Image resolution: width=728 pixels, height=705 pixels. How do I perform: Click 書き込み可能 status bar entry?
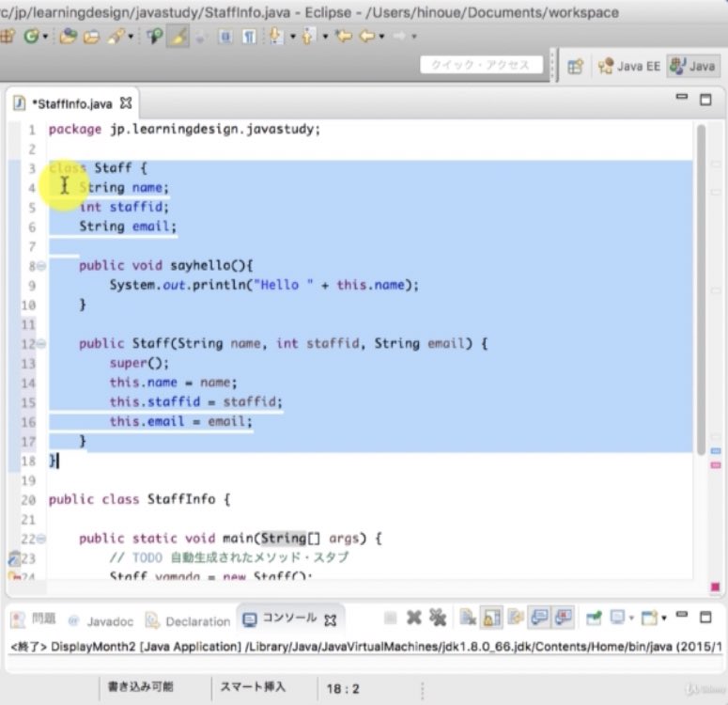(140, 686)
